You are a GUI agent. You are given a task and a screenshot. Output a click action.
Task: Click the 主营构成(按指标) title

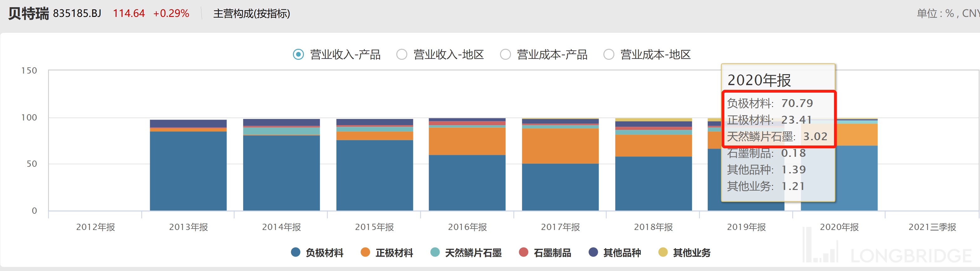(x=252, y=14)
